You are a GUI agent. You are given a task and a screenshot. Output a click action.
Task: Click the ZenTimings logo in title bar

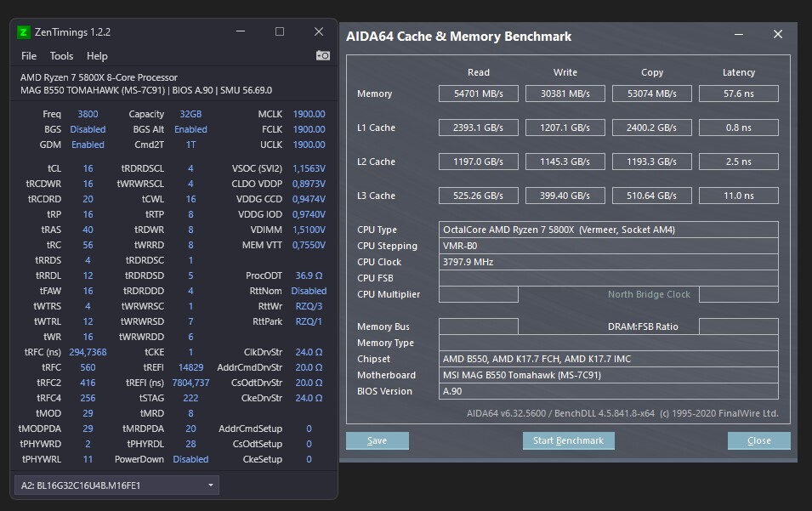(24, 32)
